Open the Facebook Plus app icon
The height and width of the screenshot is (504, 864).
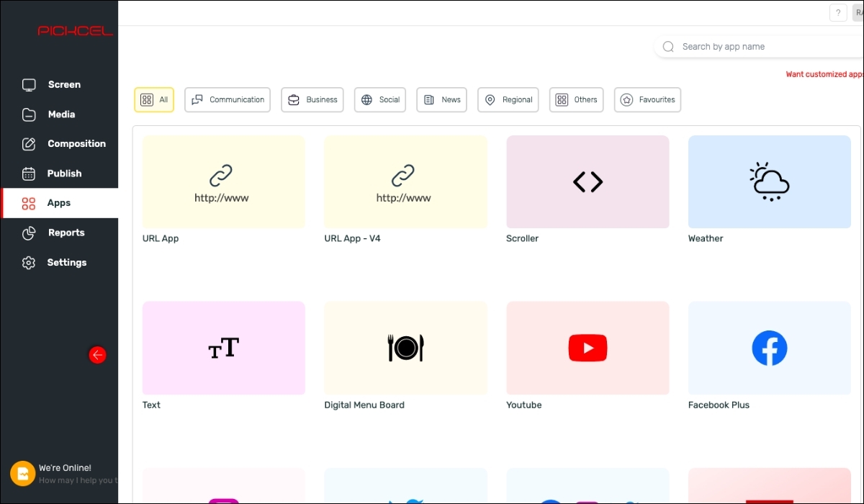pyautogui.click(x=770, y=348)
